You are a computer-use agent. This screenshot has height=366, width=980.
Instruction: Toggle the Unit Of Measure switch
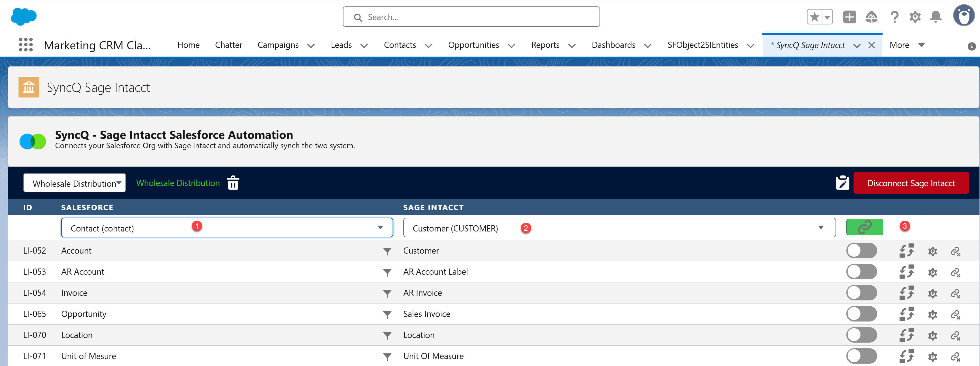click(x=861, y=356)
